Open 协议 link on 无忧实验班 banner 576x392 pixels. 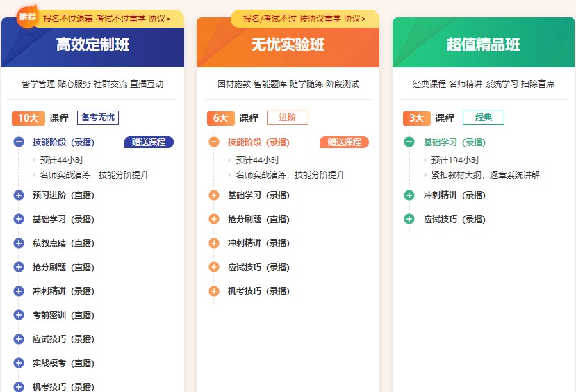(x=355, y=18)
